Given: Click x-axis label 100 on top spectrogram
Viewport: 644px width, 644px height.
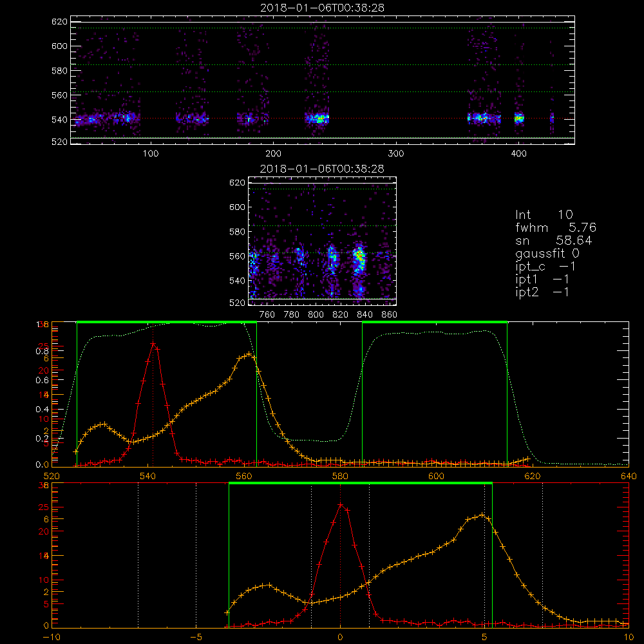Looking at the screenshot, I should point(151,154).
